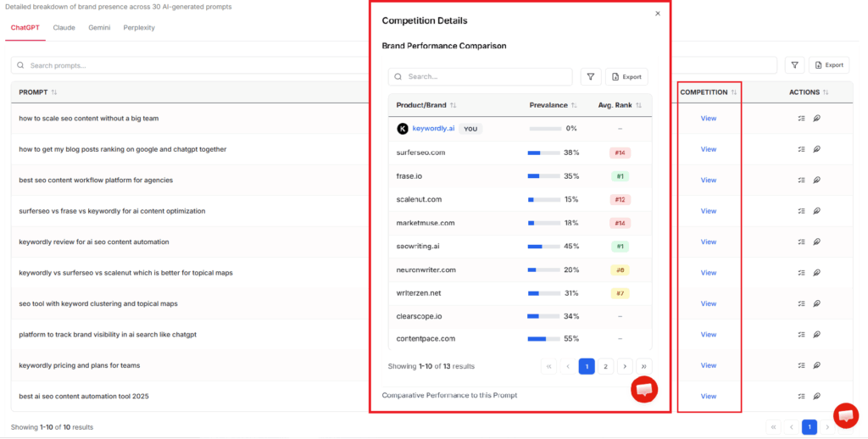Click contentpace.com prevalence bar at 55%
The image size is (868, 439).
click(x=543, y=339)
